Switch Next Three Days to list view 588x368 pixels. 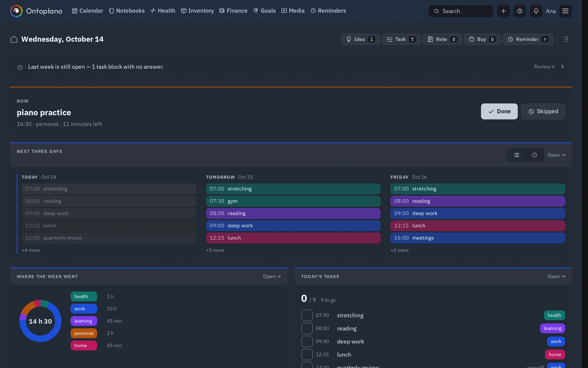point(516,155)
